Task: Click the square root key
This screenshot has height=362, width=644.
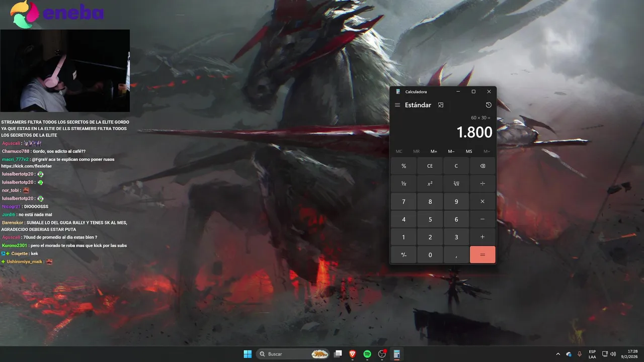Action: 456,184
